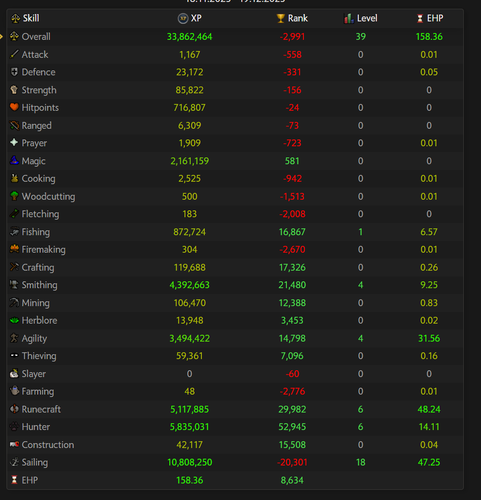Select the Overall row label

point(36,37)
